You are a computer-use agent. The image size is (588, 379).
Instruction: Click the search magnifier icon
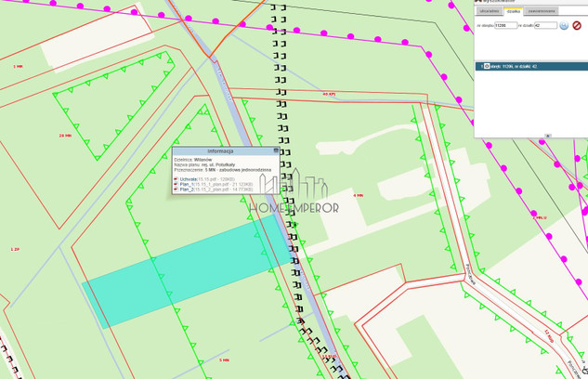click(x=564, y=25)
